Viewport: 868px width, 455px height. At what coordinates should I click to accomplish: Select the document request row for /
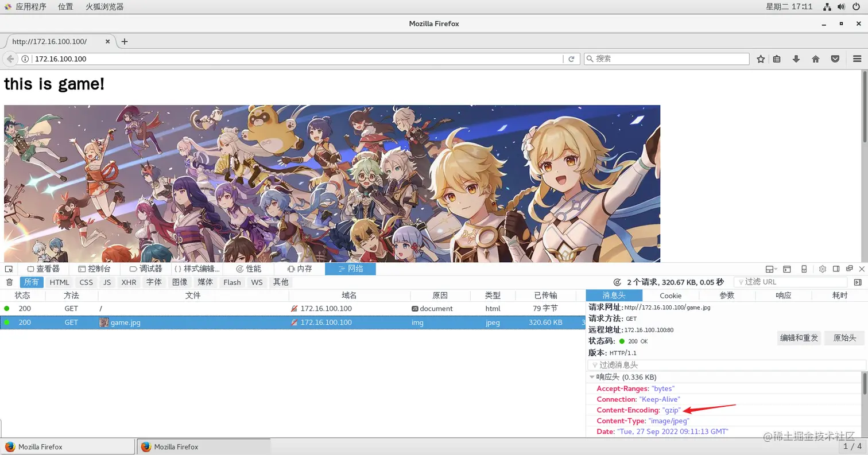[293, 309]
